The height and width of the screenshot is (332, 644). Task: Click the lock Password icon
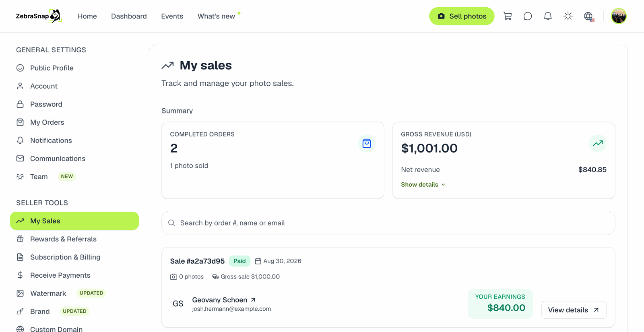click(20, 104)
